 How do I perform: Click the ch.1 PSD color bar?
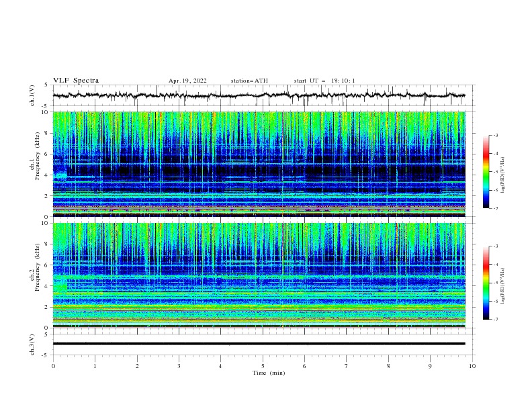(486, 172)
